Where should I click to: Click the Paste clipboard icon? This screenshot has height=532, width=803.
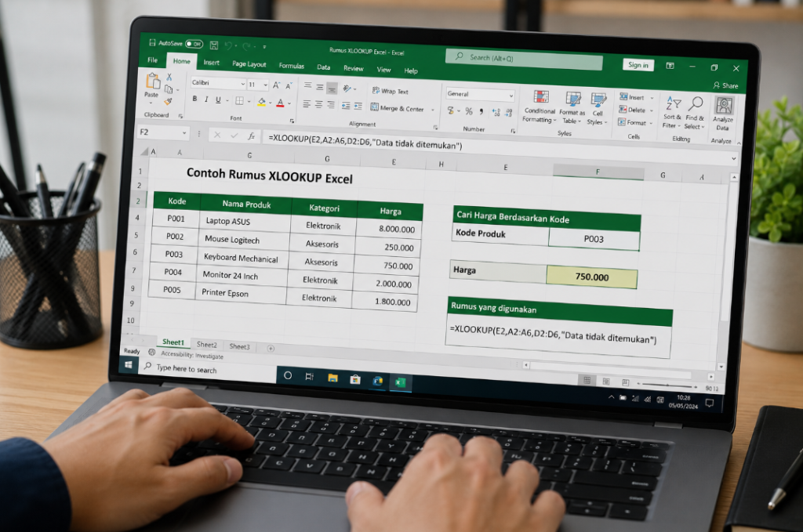pyautogui.click(x=152, y=81)
